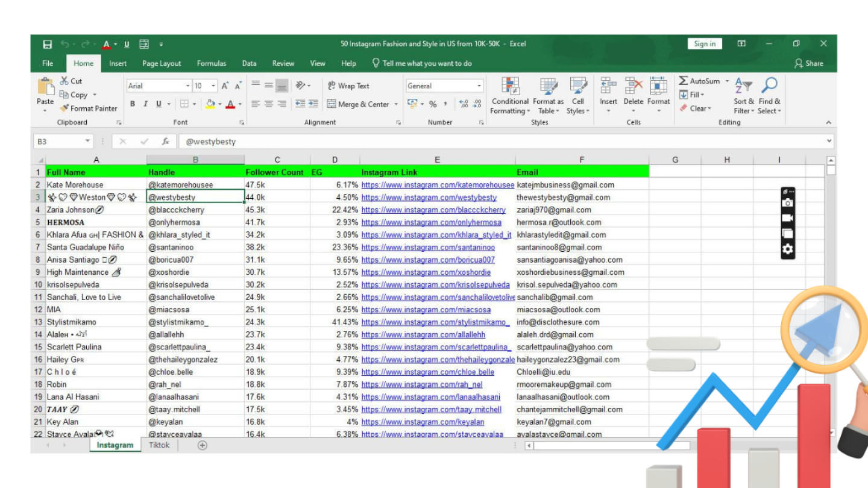The height and width of the screenshot is (488, 868).
Task: Decrease font size with the small A
Action: click(x=238, y=86)
